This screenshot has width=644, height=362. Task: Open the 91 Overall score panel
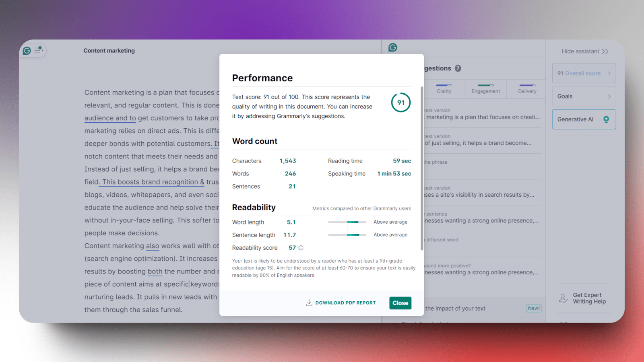tap(584, 73)
